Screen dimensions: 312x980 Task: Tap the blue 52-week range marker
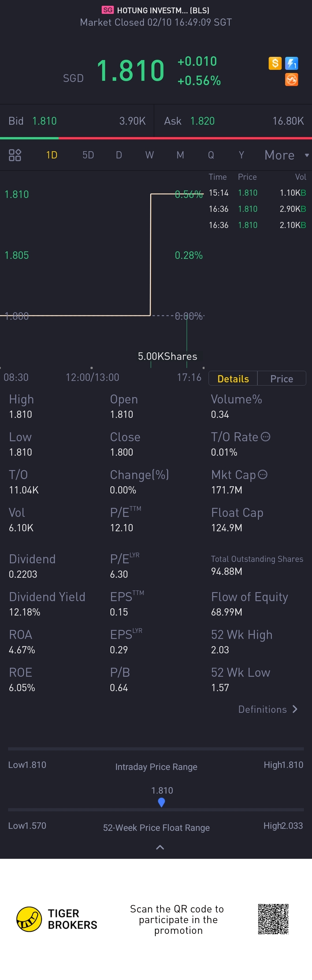tap(161, 802)
